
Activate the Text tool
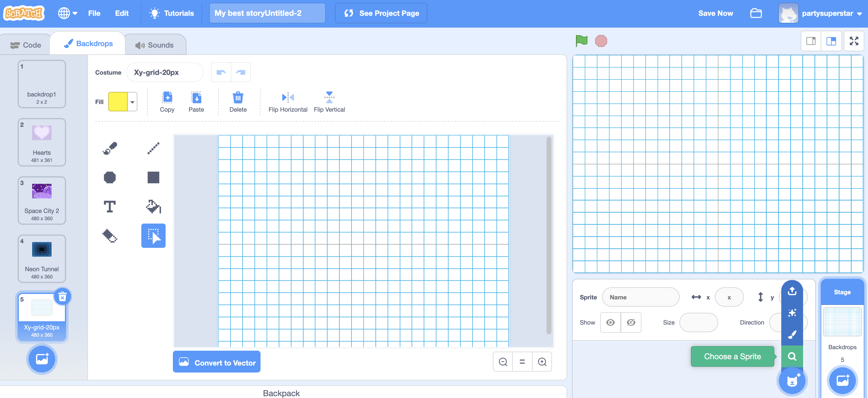tap(110, 206)
